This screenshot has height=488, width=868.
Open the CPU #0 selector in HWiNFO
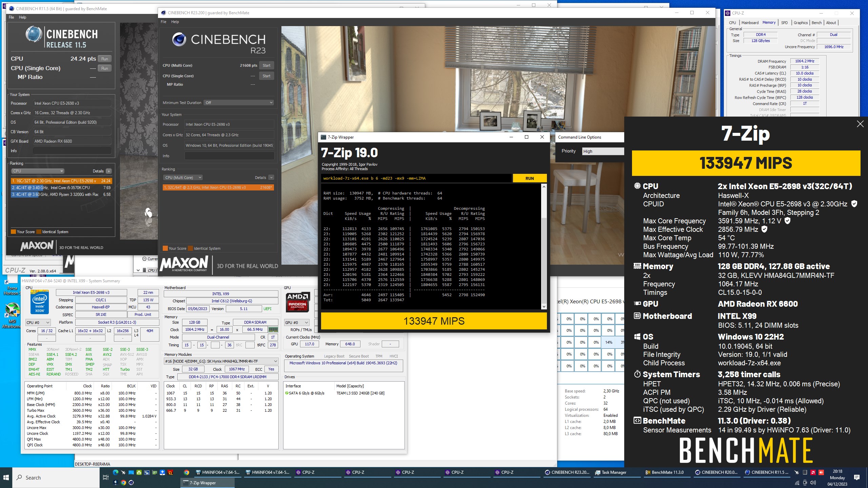tap(38, 323)
